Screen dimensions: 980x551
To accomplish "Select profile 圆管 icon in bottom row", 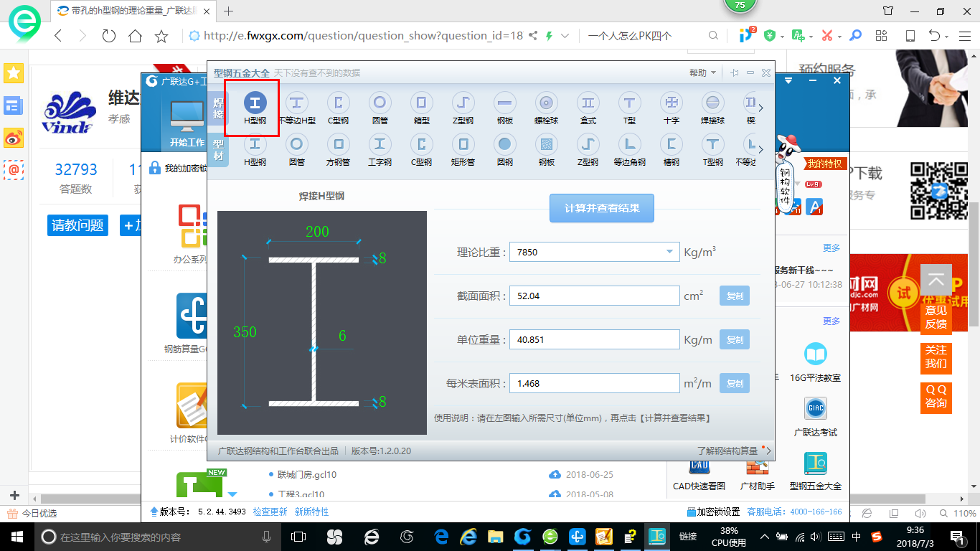I will pyautogui.click(x=296, y=150).
